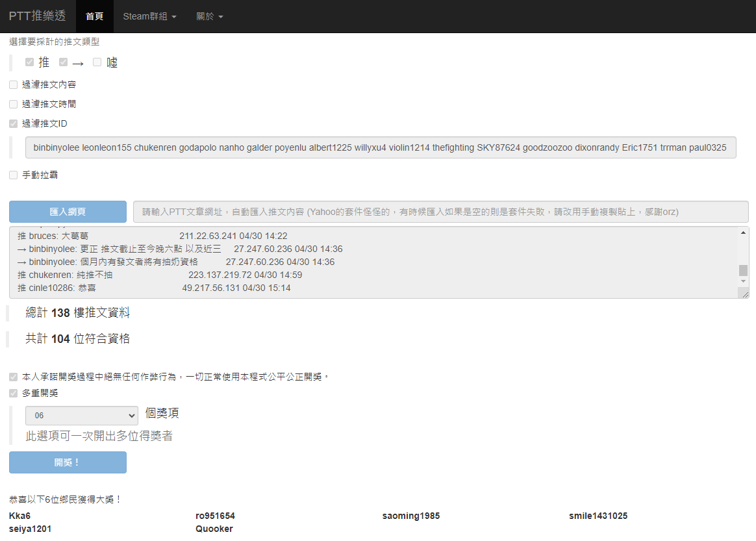Focus the PTT article URL input field
Screen dimensions: 756x541
point(441,212)
